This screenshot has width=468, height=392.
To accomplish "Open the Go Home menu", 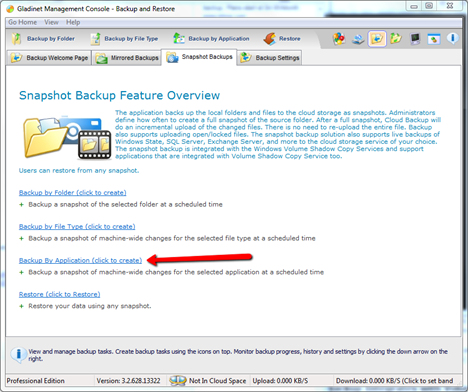I will (23, 22).
